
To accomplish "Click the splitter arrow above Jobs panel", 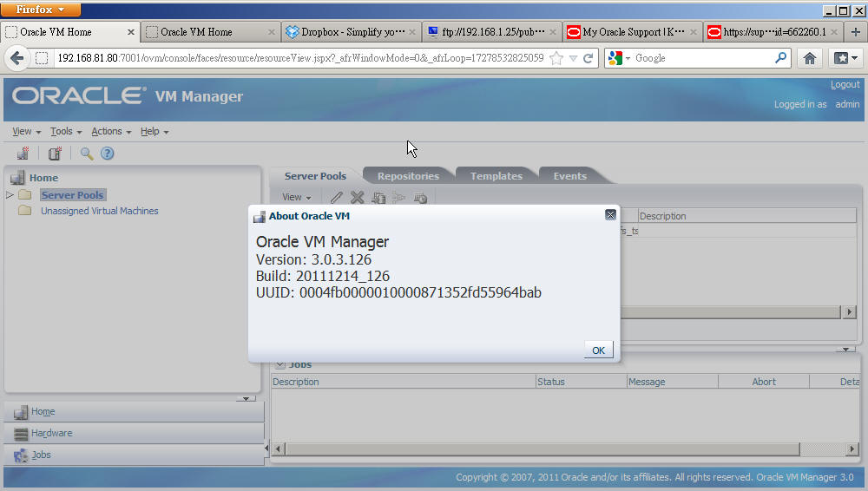I will coord(845,350).
